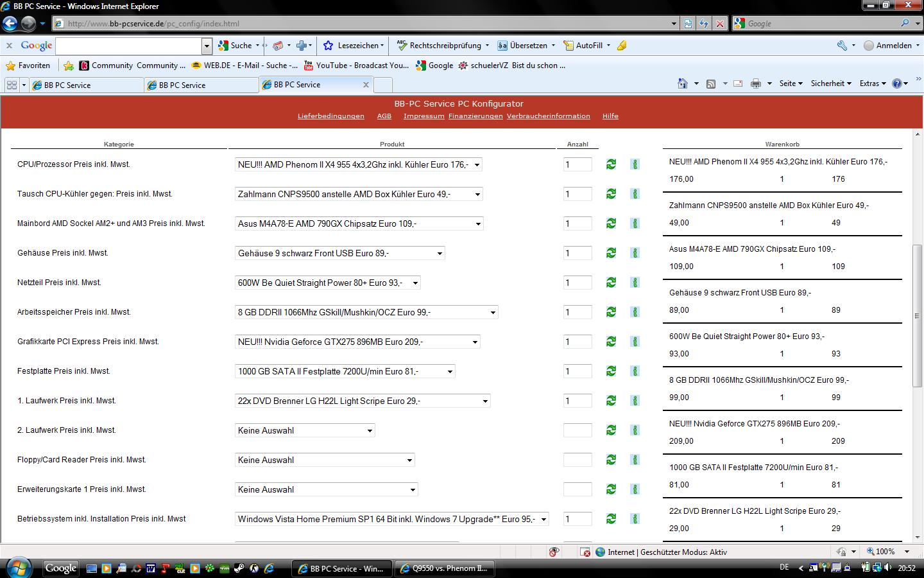Click Anzahl field for Floppy/Card Reader
The image size is (924, 578).
[x=577, y=460]
